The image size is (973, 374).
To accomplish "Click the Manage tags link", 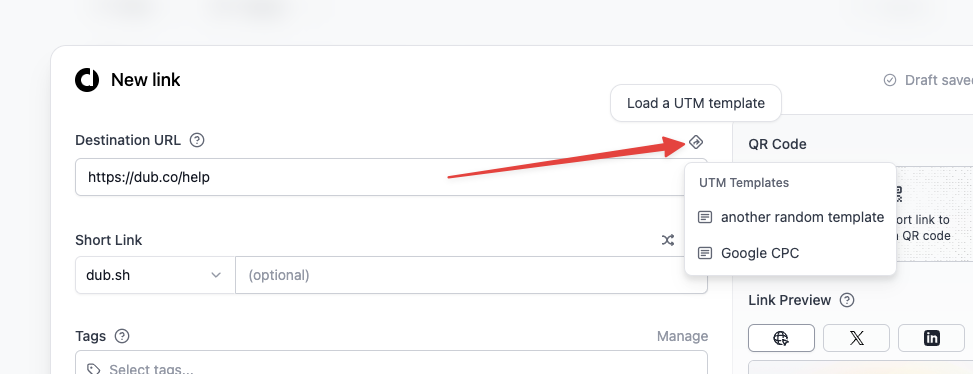I will [683, 336].
